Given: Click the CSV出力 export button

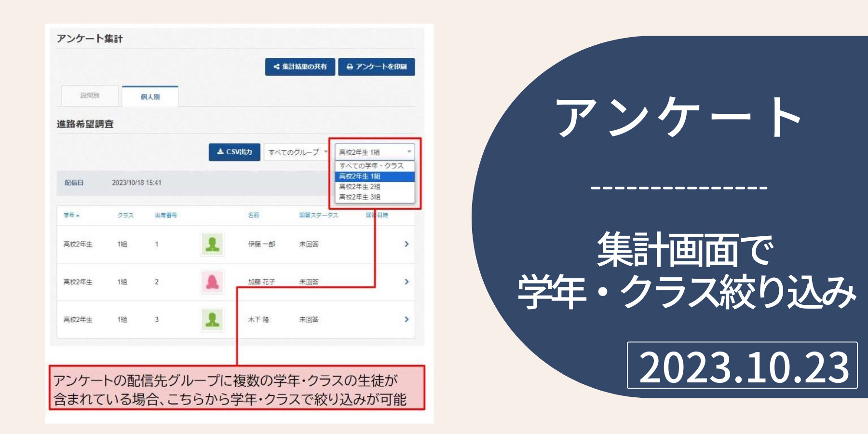Looking at the screenshot, I should 234,152.
